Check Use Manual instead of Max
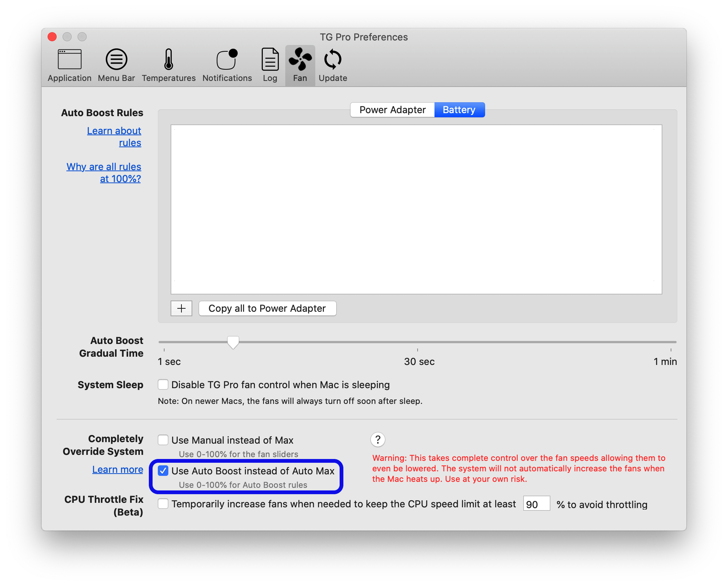Screen dimensions: 728x586 click(163, 440)
